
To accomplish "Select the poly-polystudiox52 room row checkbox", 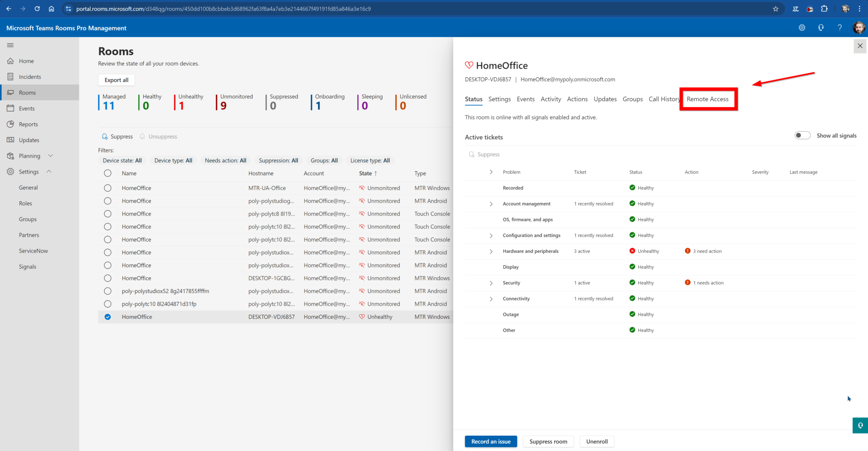I will (107, 291).
